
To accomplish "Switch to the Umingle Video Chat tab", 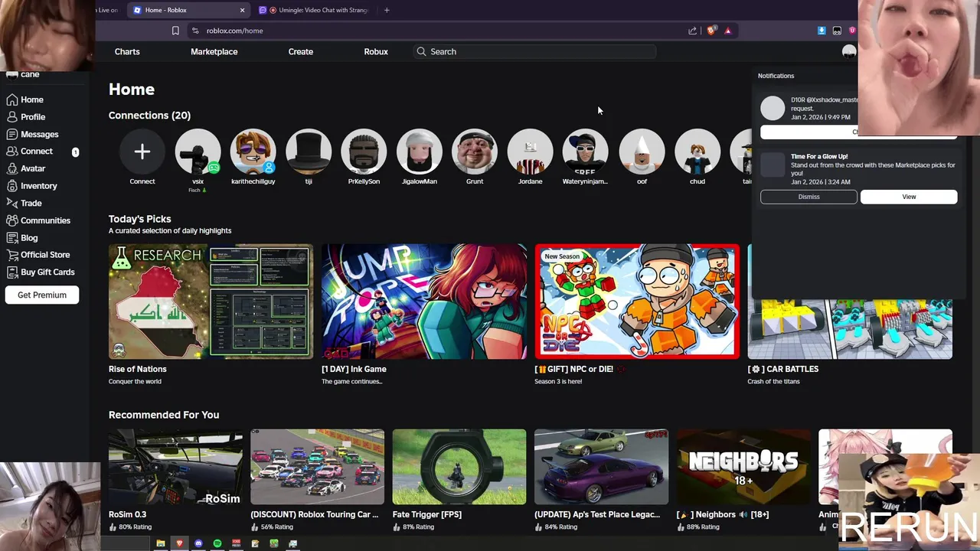I will (x=314, y=10).
